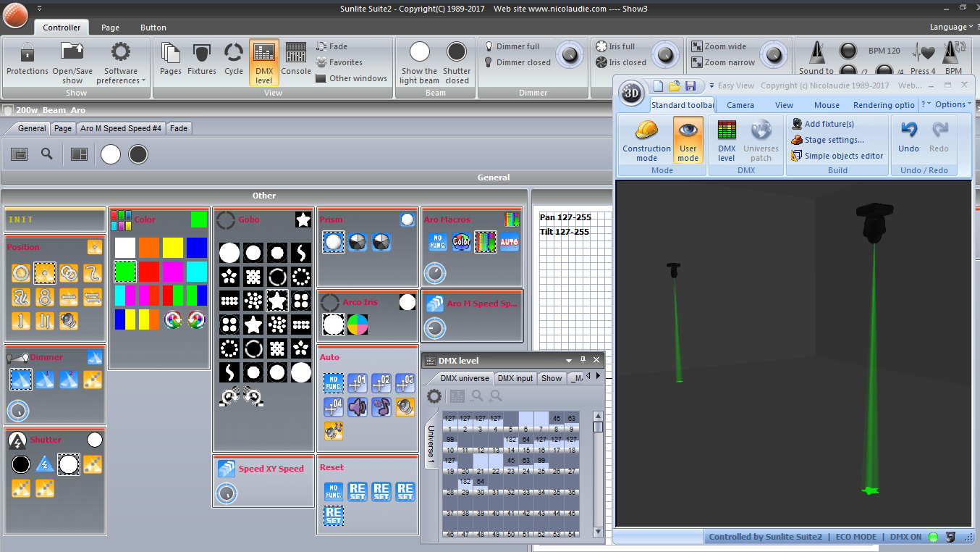Click the Easy View save floppy icon

690,85
